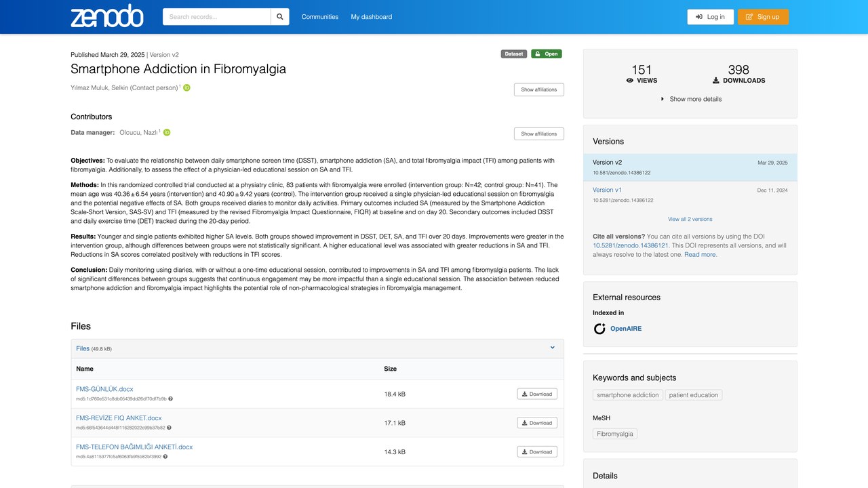Click the 398 downloads count
The image size is (868, 488).
coord(738,70)
